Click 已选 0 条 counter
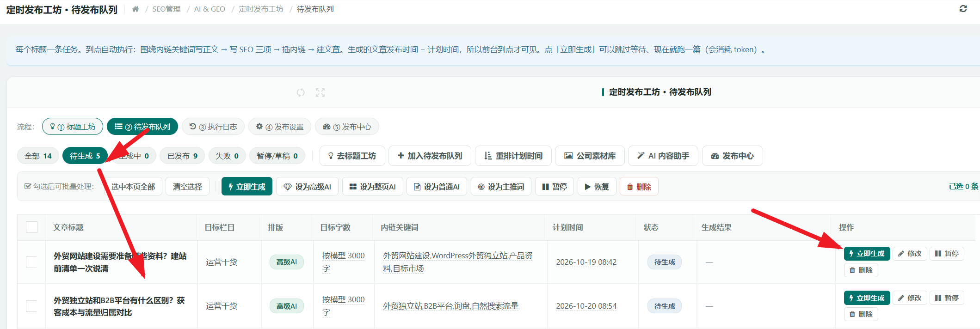 963,186
